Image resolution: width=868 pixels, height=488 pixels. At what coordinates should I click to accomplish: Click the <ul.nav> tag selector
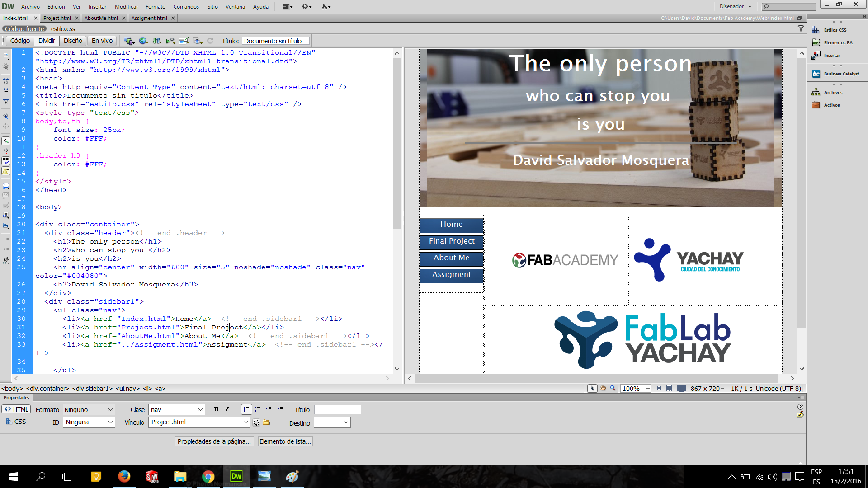[127, 389]
